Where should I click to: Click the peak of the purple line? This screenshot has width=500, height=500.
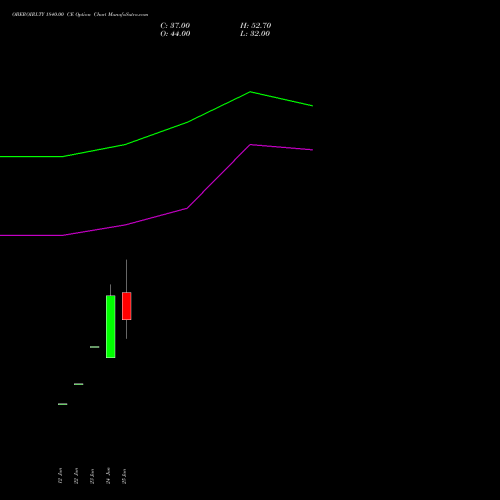251,145
